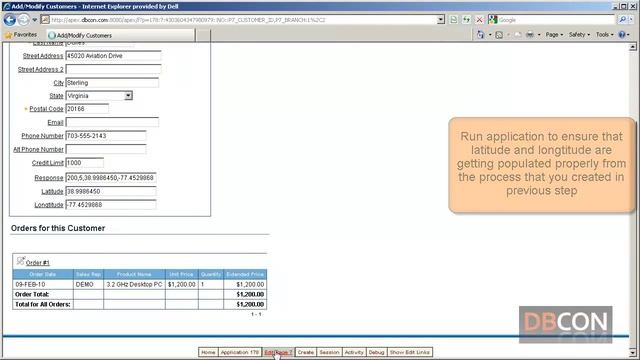
Task: Click the empty Email field
Action: [x=112, y=122]
